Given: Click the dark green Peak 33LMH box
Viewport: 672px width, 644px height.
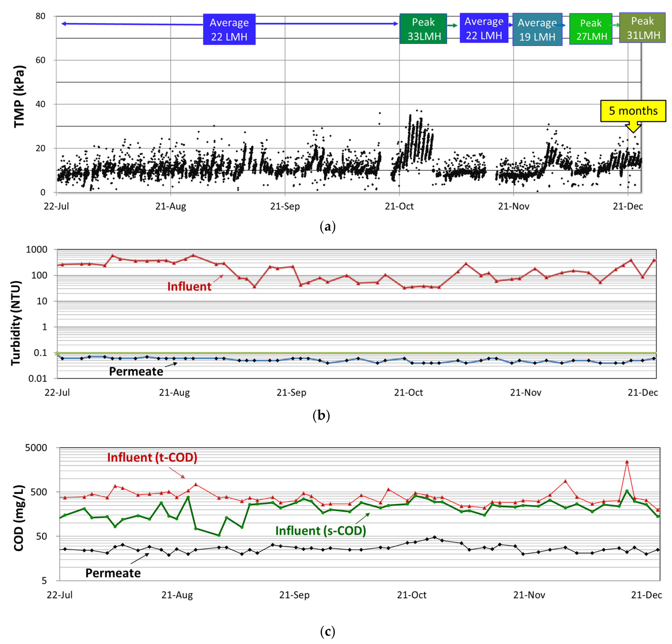Looking at the screenshot, I should coord(423,29).
